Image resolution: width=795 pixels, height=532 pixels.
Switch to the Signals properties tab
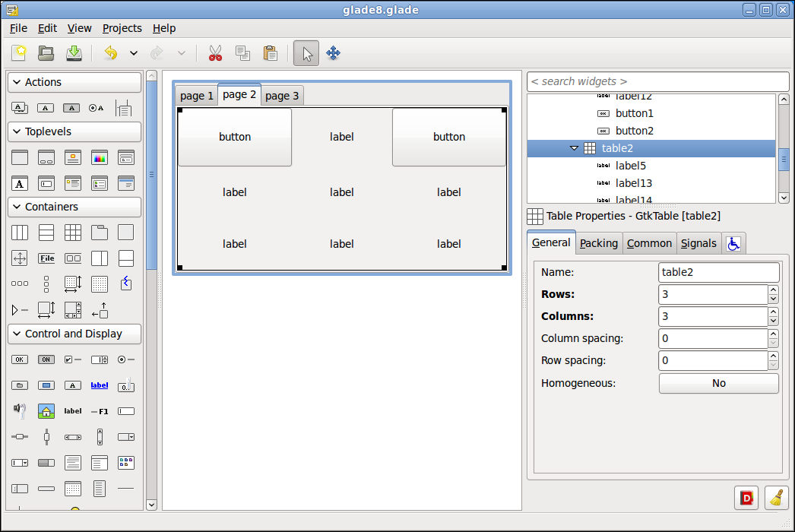tap(698, 243)
